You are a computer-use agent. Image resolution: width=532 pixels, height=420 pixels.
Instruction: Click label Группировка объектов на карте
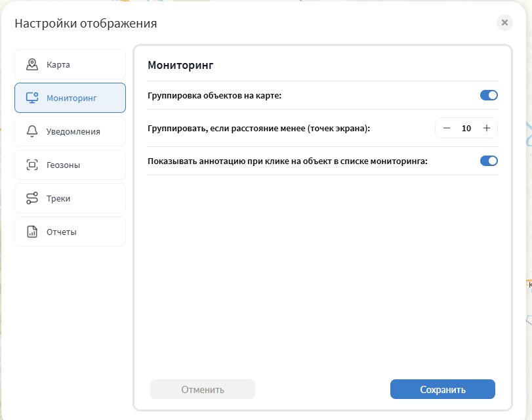[x=215, y=96]
